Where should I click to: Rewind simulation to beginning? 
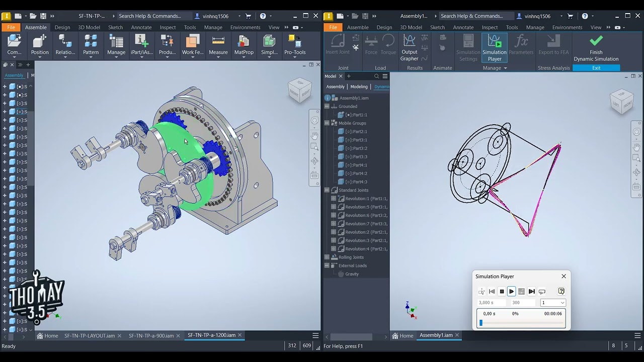492,291
